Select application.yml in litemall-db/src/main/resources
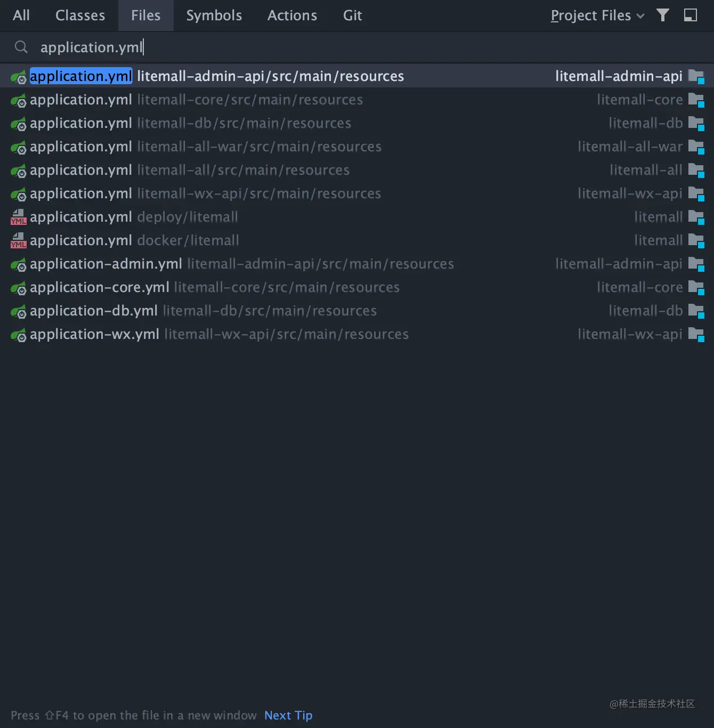This screenshot has height=728, width=714. 357,123
